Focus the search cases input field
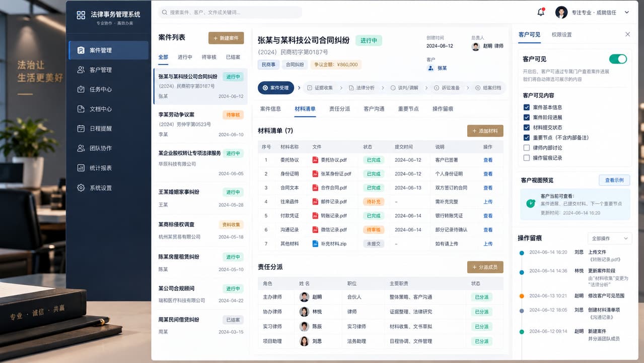Image resolution: width=644 pixels, height=363 pixels. [230, 12]
